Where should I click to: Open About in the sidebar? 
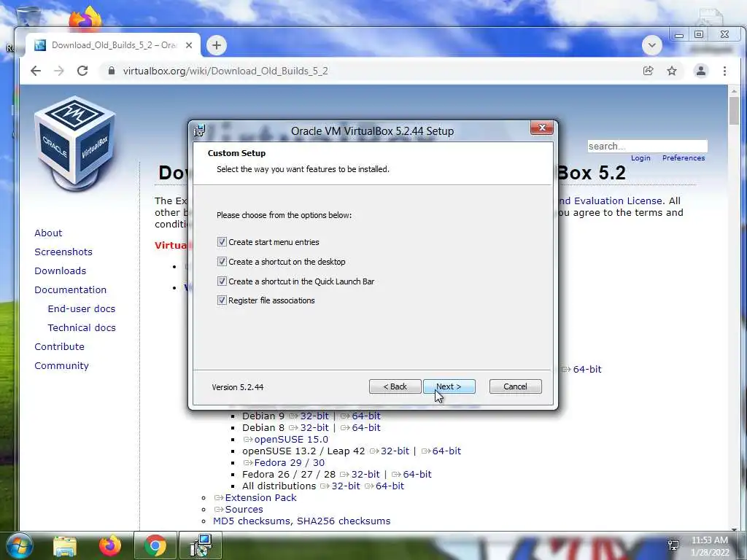[48, 233]
